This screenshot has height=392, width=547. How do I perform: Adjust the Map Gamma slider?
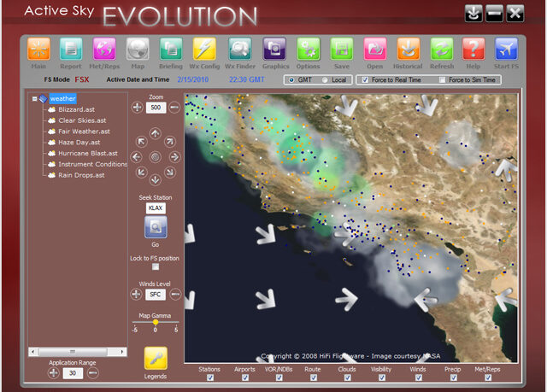coord(156,321)
